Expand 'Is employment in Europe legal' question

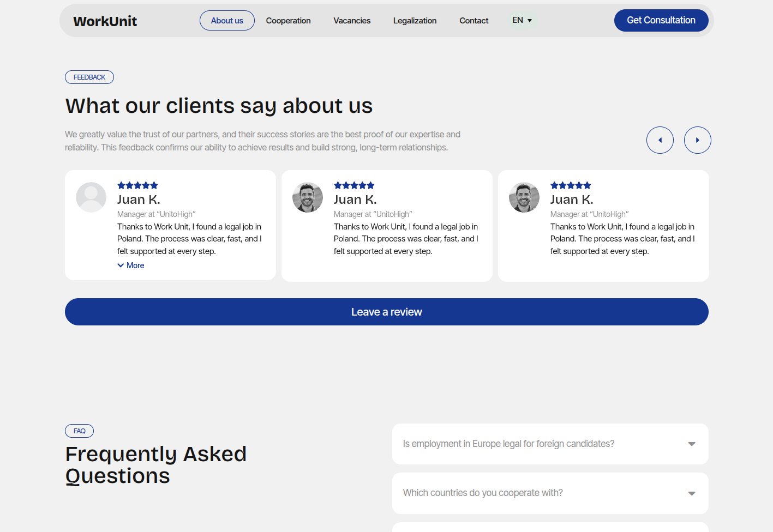click(550, 444)
